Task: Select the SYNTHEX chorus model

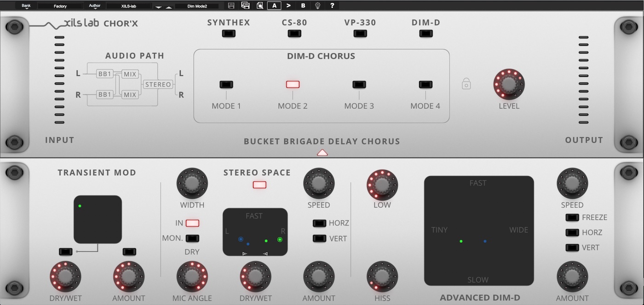Action: pyautogui.click(x=229, y=33)
